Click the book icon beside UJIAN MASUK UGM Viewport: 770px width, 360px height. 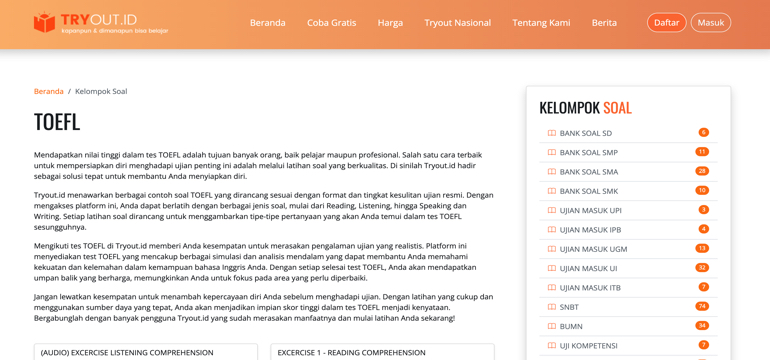[x=551, y=249]
